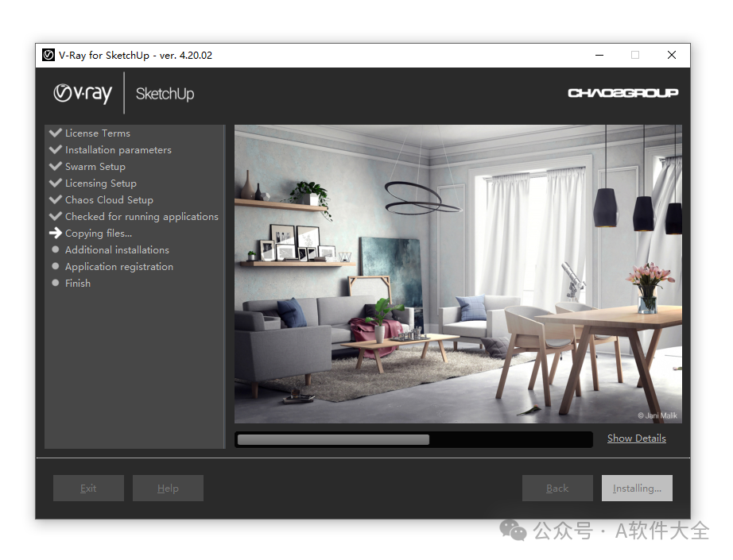Select the Application registration step text
Viewport: 733px width, 560px height.
(x=119, y=267)
